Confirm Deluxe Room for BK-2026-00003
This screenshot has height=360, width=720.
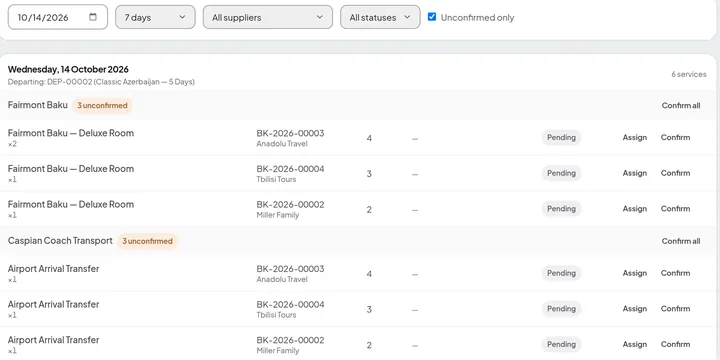[675, 137]
